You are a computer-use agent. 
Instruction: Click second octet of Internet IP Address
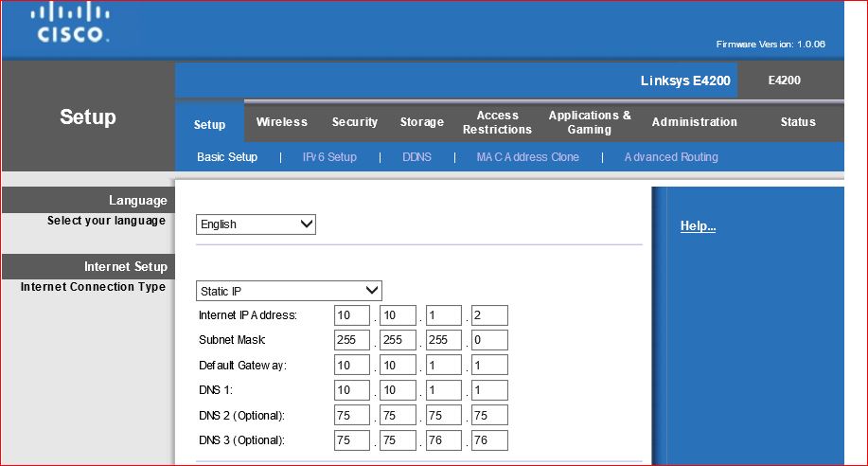(398, 315)
